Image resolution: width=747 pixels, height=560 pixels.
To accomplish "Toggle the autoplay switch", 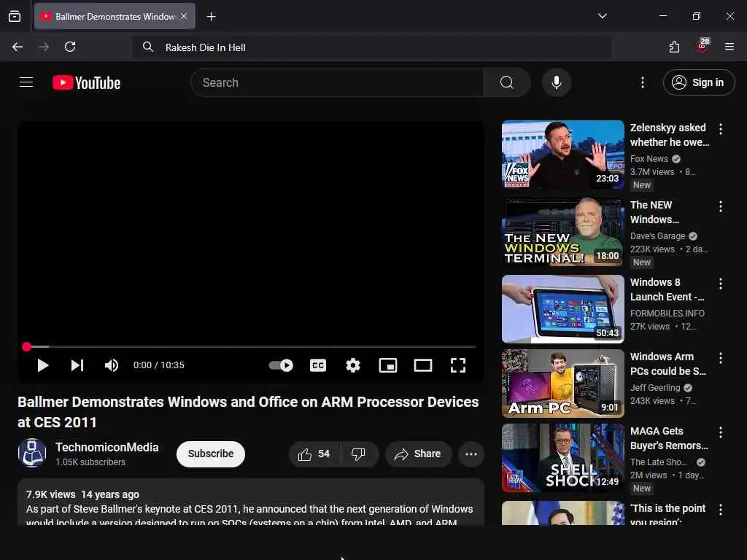I will (x=281, y=365).
